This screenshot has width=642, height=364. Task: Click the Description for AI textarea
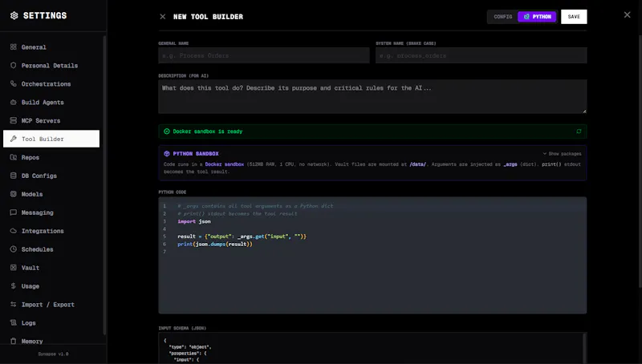372,96
